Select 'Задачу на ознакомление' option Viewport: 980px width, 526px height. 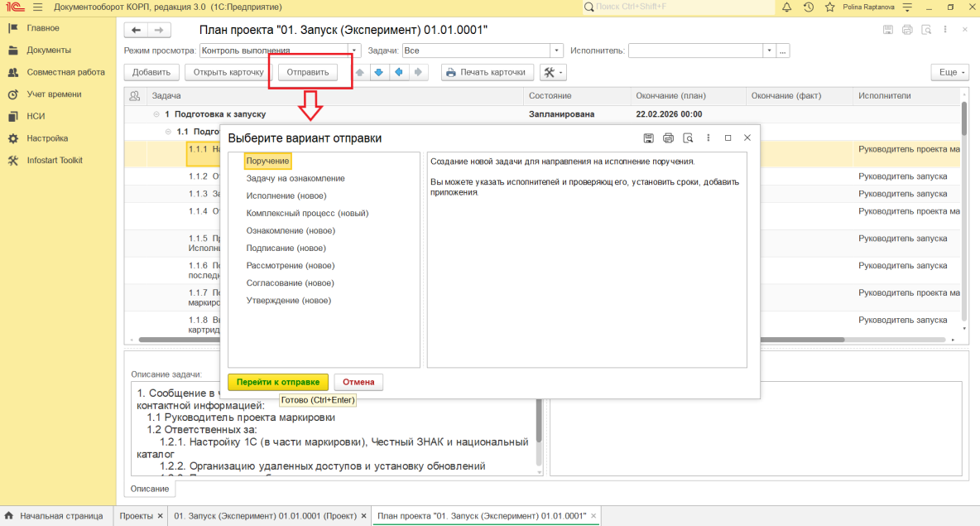coord(295,178)
